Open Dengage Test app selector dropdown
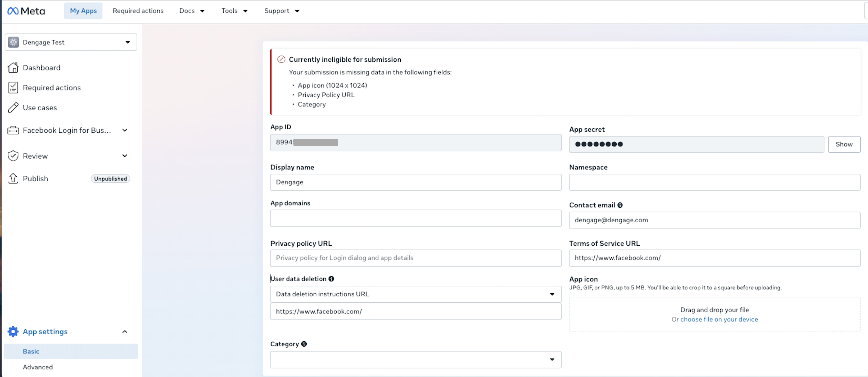 click(71, 42)
